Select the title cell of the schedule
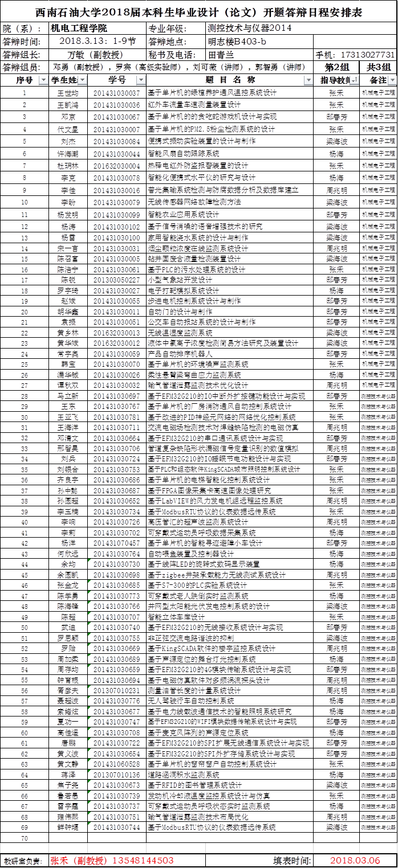 pyautogui.click(x=198, y=13)
